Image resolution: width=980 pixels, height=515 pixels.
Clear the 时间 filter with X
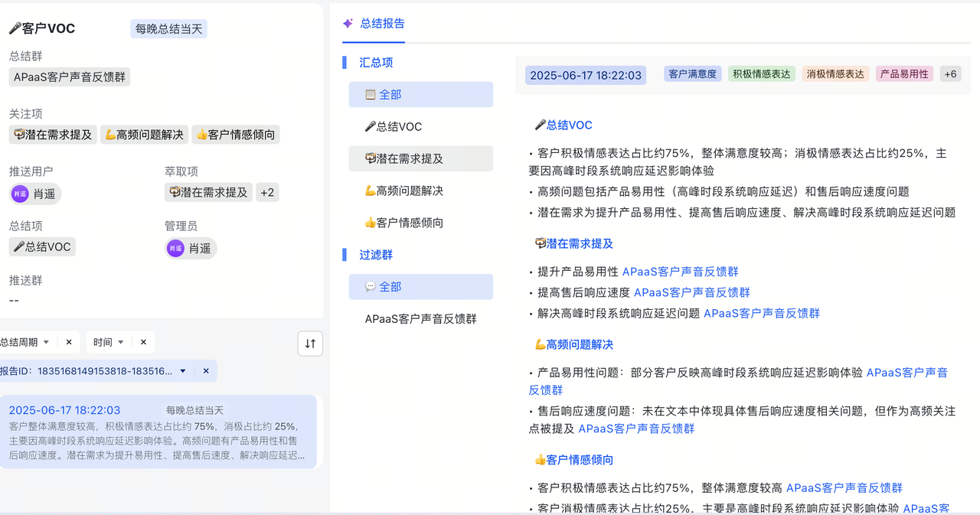pyautogui.click(x=142, y=342)
